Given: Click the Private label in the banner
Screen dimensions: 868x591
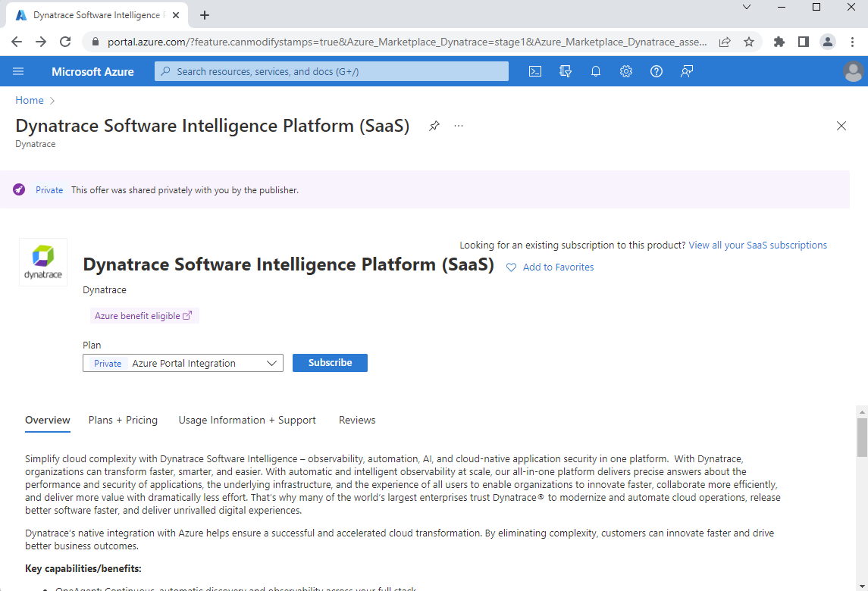Looking at the screenshot, I should click(49, 190).
